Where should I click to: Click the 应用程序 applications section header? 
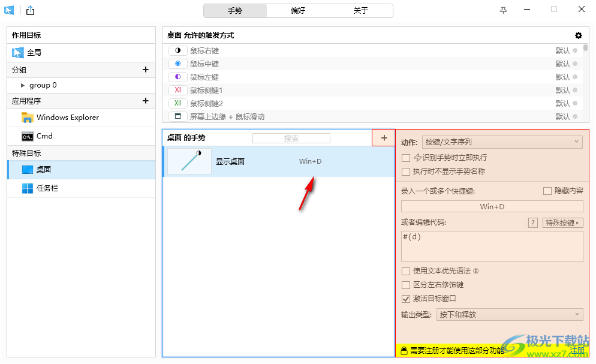point(81,101)
